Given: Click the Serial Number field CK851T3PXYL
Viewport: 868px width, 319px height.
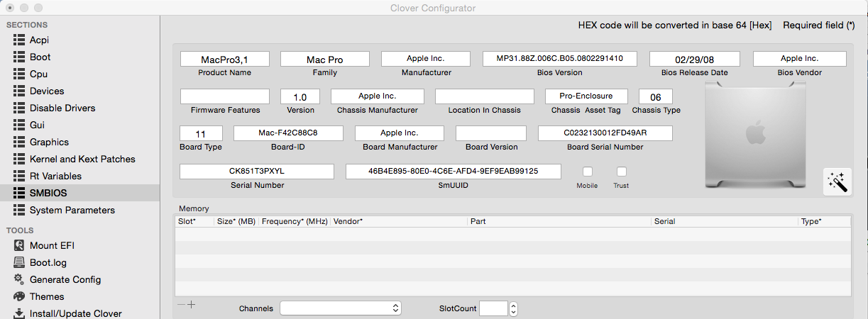Looking at the screenshot, I should tap(257, 172).
